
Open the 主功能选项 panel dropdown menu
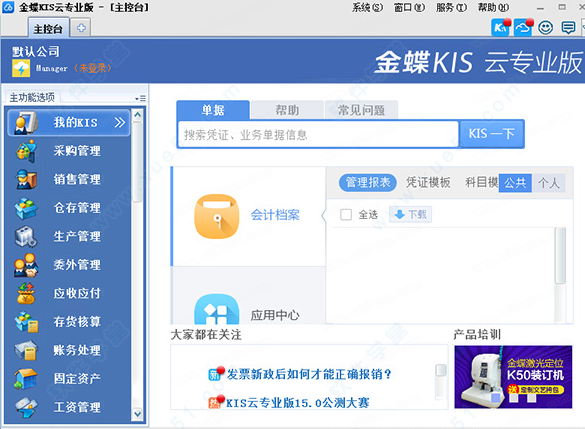(x=141, y=98)
